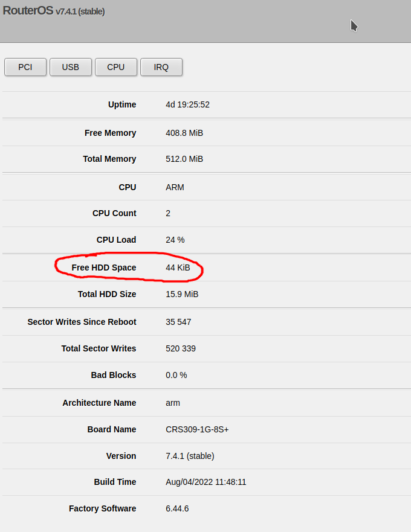Select the IRQ button
Screen dimensions: 411x532
coord(161,67)
